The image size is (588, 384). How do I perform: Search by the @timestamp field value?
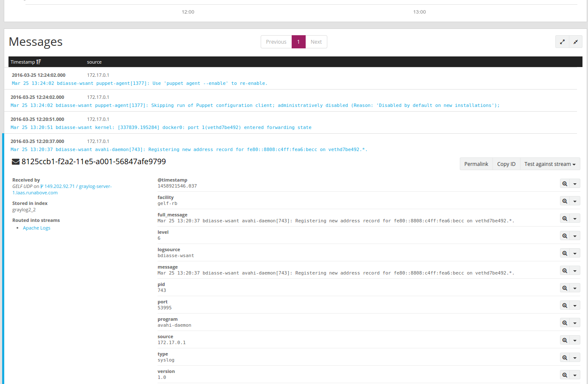click(564, 183)
